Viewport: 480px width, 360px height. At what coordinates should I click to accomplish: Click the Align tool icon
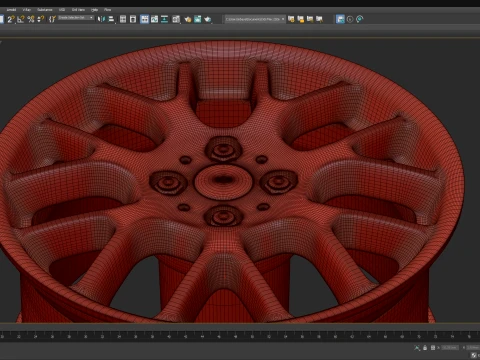[111, 19]
